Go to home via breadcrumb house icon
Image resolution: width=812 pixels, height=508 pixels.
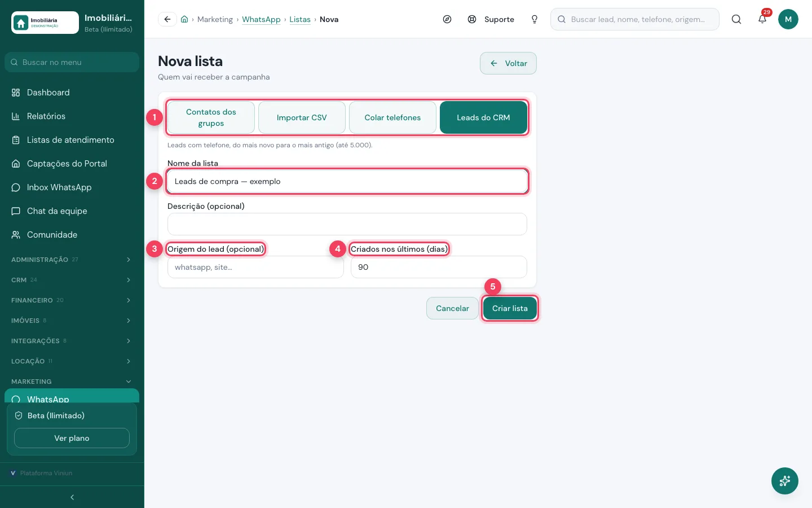tap(184, 19)
